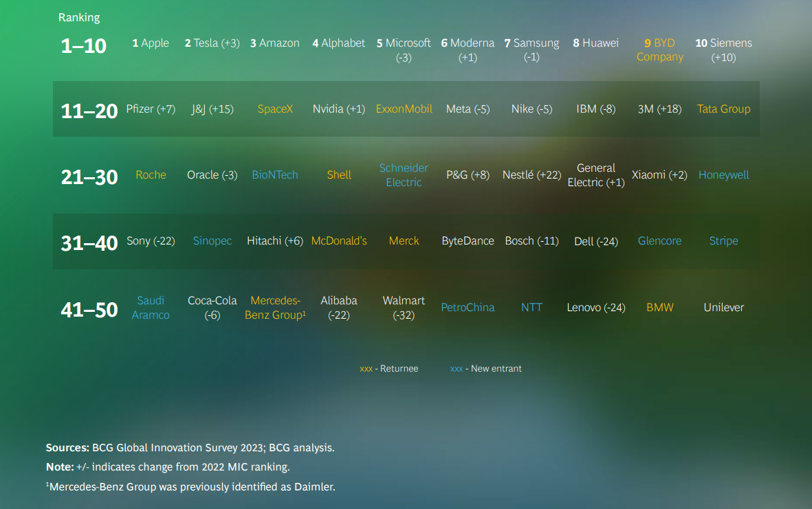The width and height of the screenshot is (812, 509).
Task: Select Nestlé (+22) in the 21–30 row
Action: pyautogui.click(x=532, y=175)
